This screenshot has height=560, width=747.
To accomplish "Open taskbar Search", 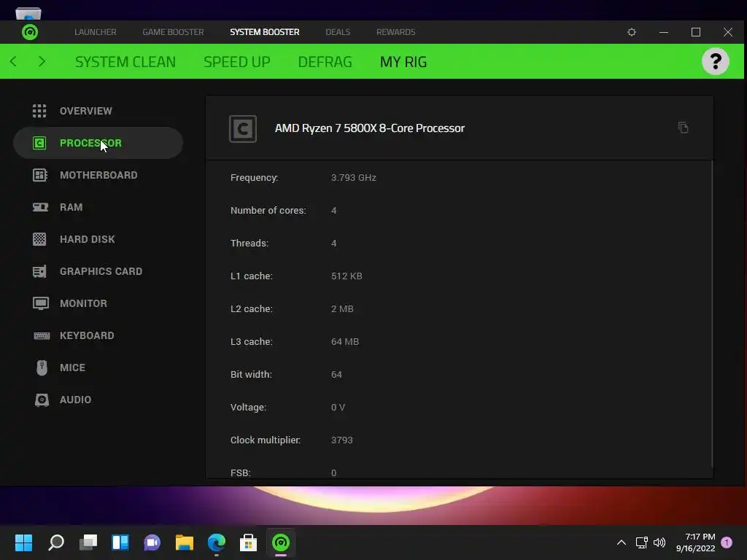I will coord(56,542).
